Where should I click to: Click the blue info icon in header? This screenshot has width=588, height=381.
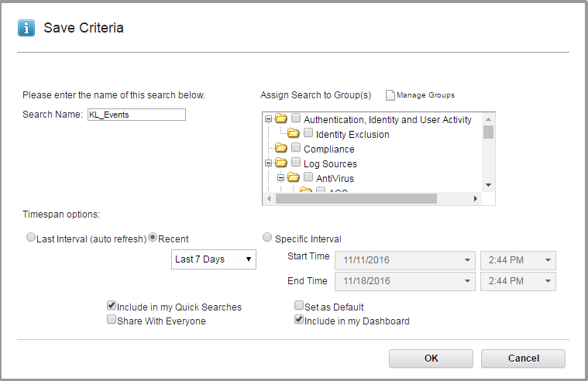point(26,28)
